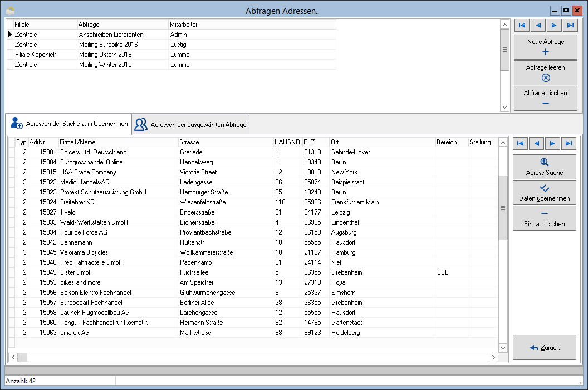
Task: Go to last record in queries navigator
Action: tap(570, 25)
